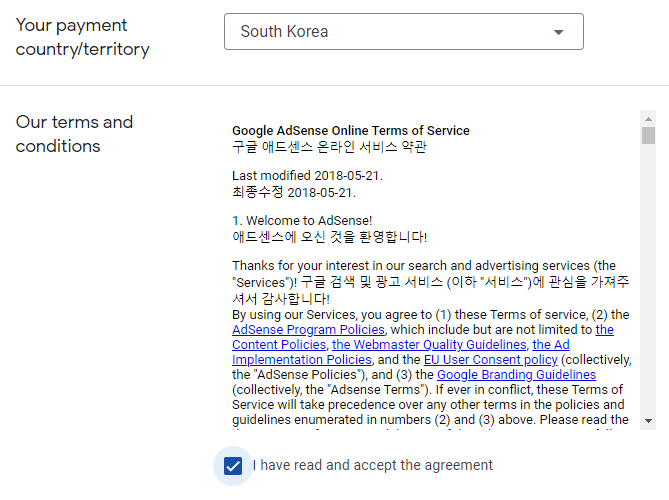Uncheck 'I have read and accept the agreement'
669x500 pixels.
pos(233,465)
